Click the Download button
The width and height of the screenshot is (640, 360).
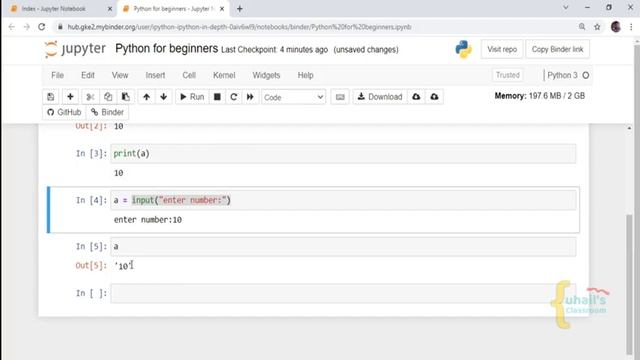click(380, 97)
